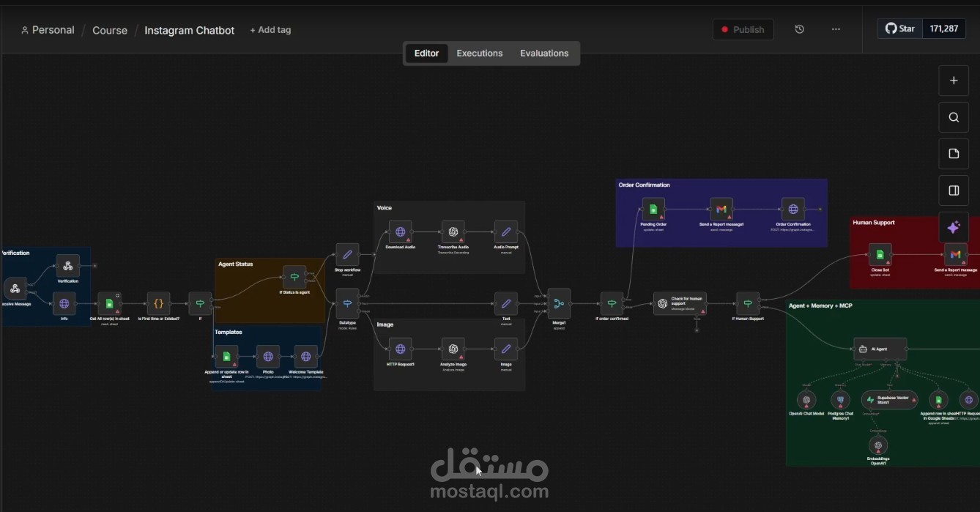
Task: Publish the workflow
Action: (x=743, y=29)
